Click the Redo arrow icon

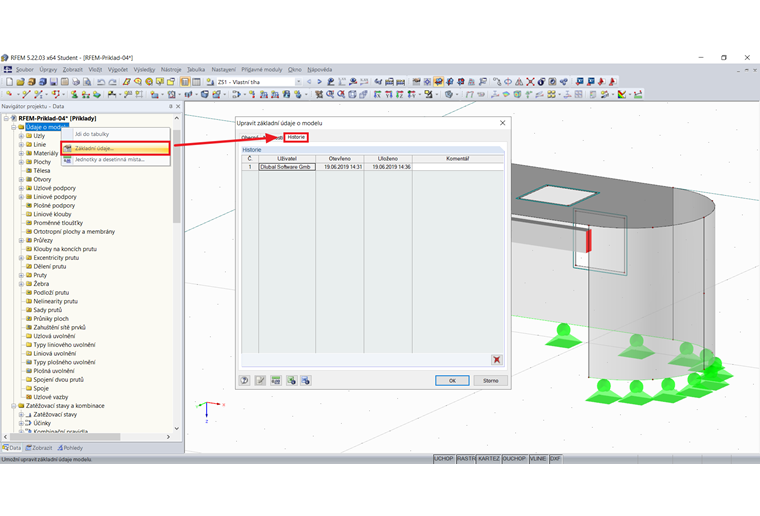click(x=112, y=82)
